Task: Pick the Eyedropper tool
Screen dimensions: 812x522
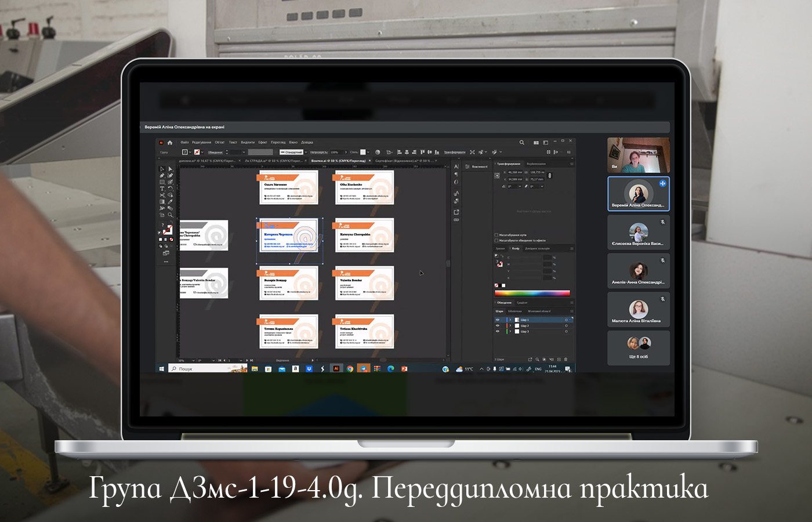Action: (170, 201)
